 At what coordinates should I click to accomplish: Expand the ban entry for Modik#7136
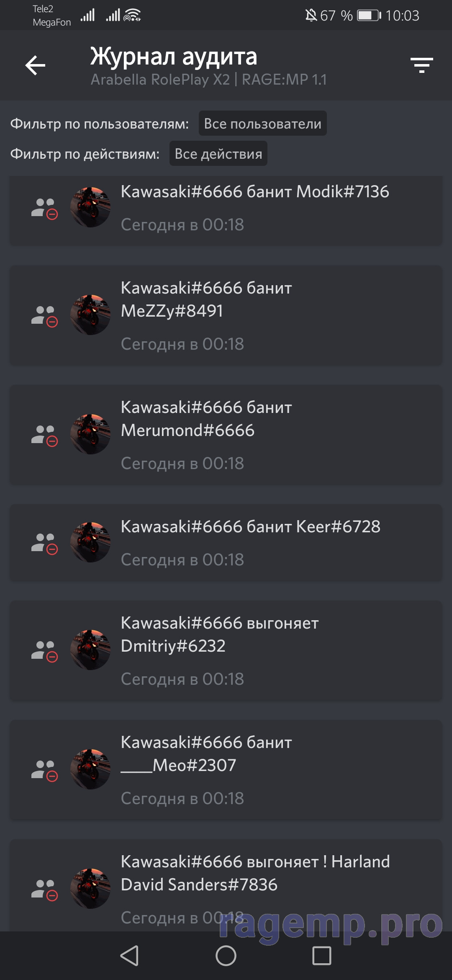click(226, 211)
